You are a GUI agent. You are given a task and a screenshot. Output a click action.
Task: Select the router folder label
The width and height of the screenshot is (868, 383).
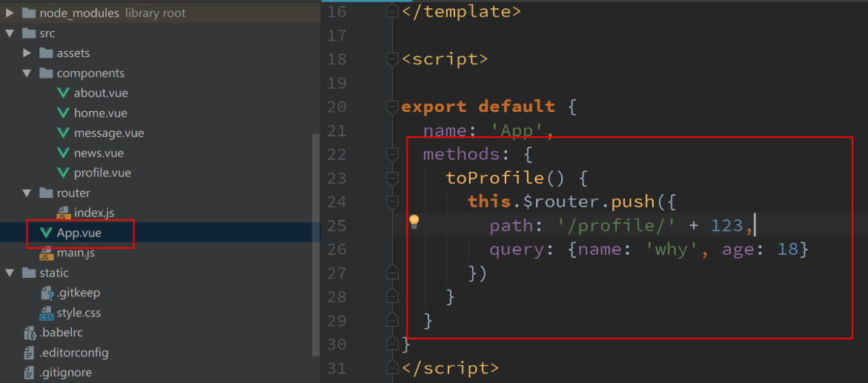(x=73, y=193)
